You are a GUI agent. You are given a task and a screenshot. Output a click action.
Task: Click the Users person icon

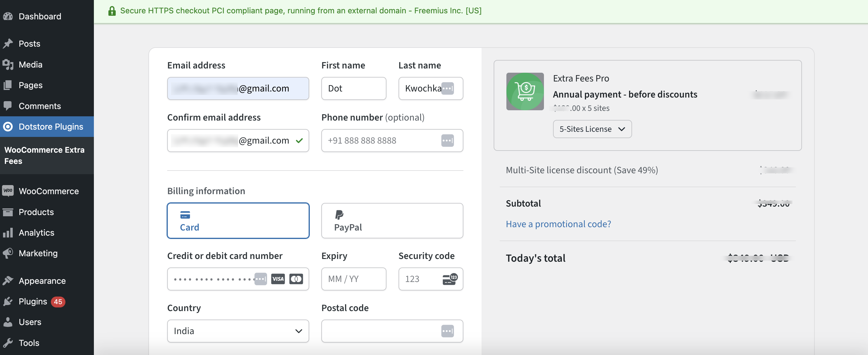[8, 322]
